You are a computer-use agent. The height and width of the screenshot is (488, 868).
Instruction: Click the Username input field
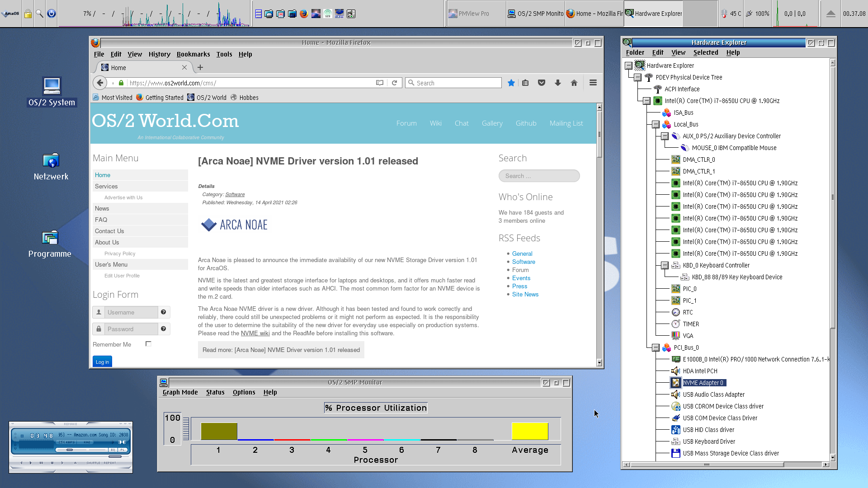click(x=131, y=312)
